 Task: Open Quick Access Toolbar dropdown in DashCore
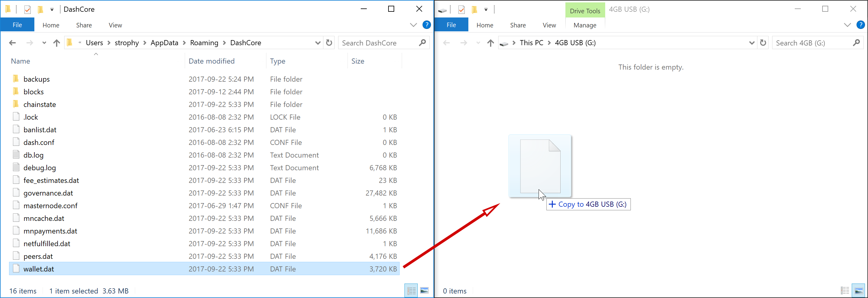tap(52, 9)
